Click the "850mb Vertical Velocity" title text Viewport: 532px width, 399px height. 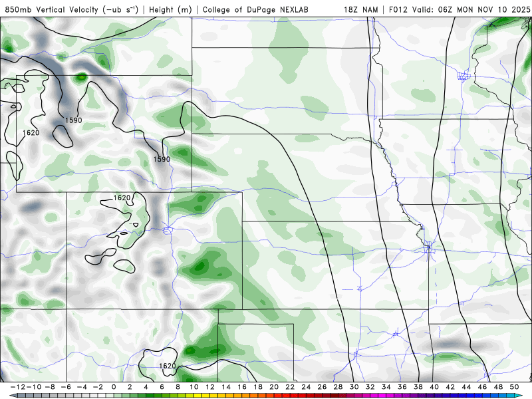[51, 9]
